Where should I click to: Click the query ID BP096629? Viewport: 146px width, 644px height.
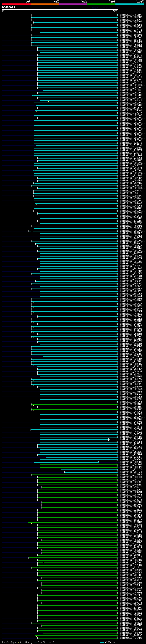coord(8,8)
